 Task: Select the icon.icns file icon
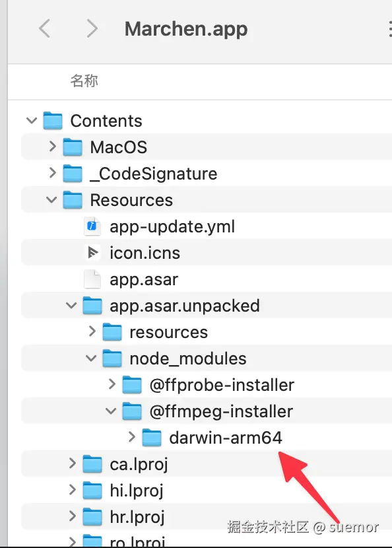pos(92,253)
